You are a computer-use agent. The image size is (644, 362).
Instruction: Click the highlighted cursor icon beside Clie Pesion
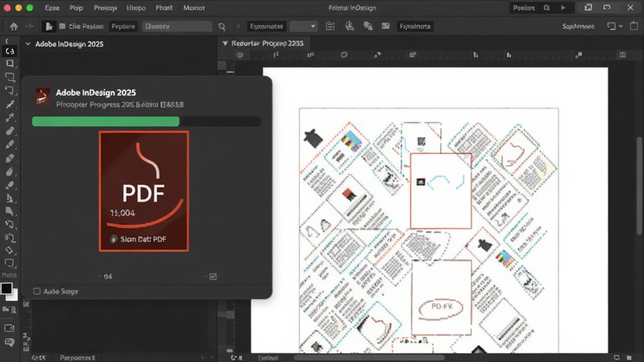pos(49,26)
